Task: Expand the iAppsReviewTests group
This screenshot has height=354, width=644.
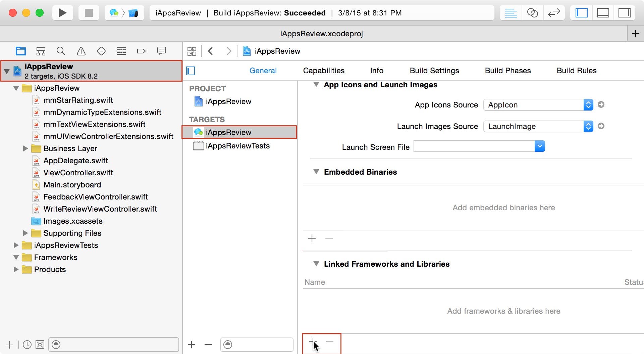Action: 16,245
